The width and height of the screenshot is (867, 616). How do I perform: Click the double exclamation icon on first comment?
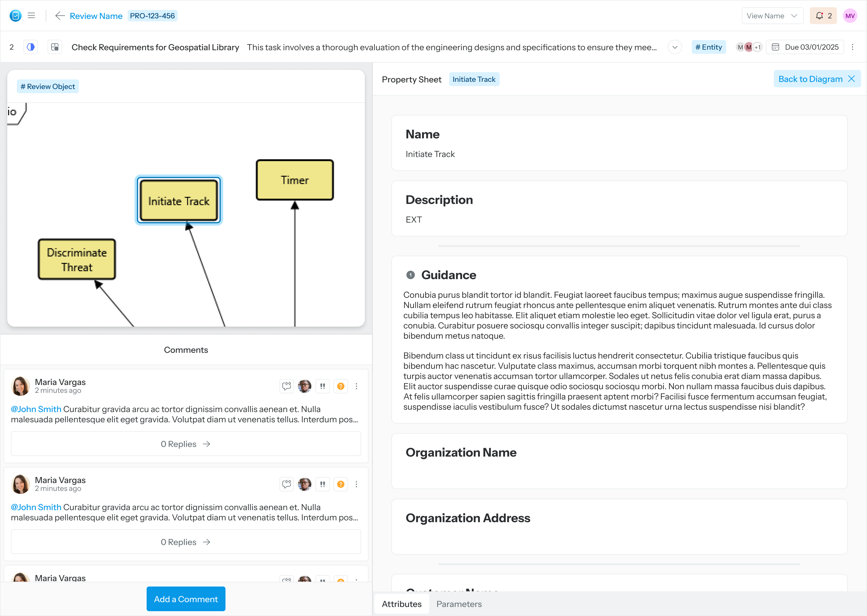(323, 386)
